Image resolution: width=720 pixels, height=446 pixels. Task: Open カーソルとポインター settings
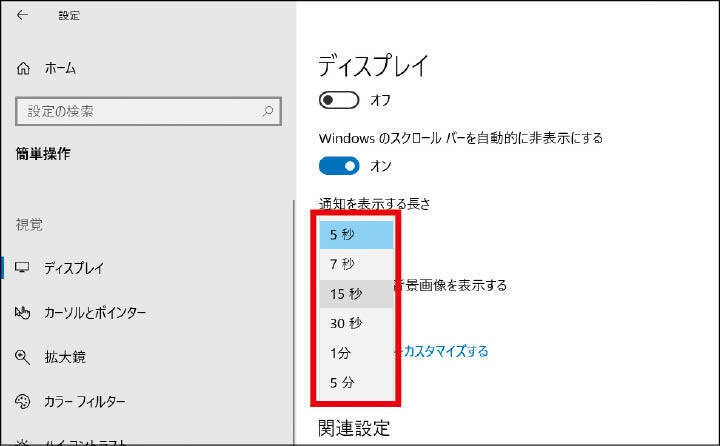click(x=95, y=312)
